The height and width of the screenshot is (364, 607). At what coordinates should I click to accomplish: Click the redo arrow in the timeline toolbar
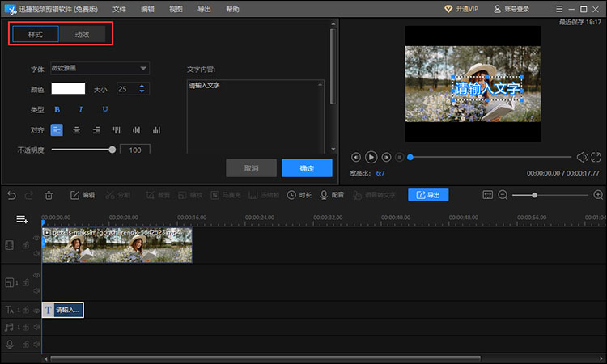[29, 195]
